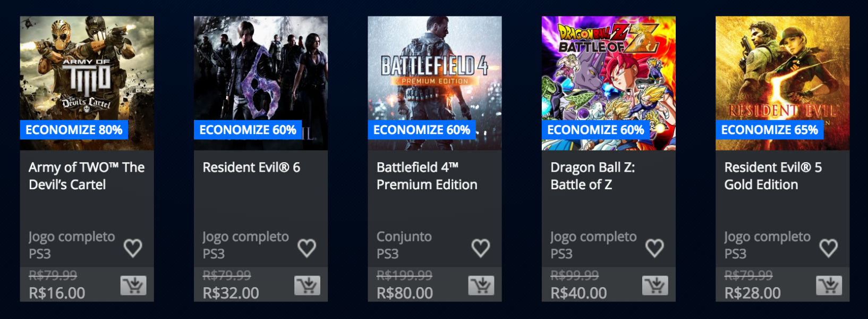Toggle wishlist heart for Resident Evil 6
This screenshot has height=319, width=868.
click(x=307, y=248)
